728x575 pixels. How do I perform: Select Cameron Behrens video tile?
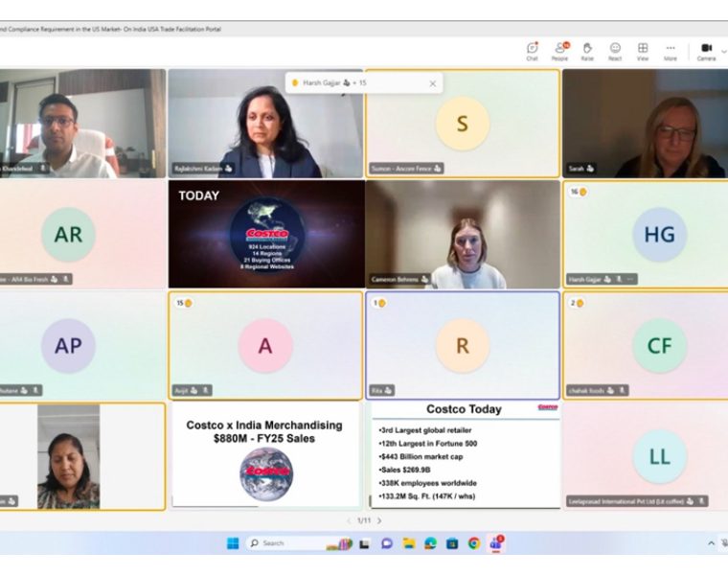click(x=462, y=235)
